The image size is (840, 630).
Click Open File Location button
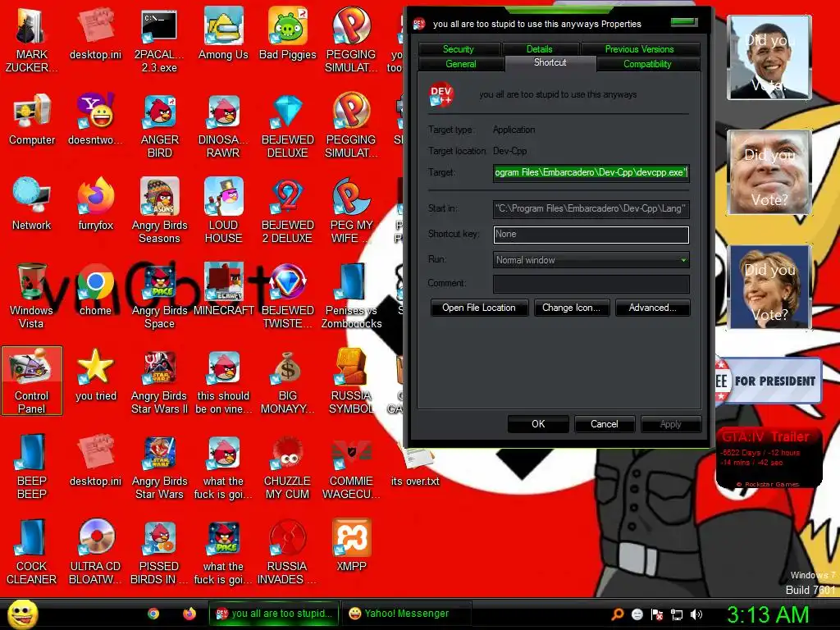pyautogui.click(x=479, y=308)
